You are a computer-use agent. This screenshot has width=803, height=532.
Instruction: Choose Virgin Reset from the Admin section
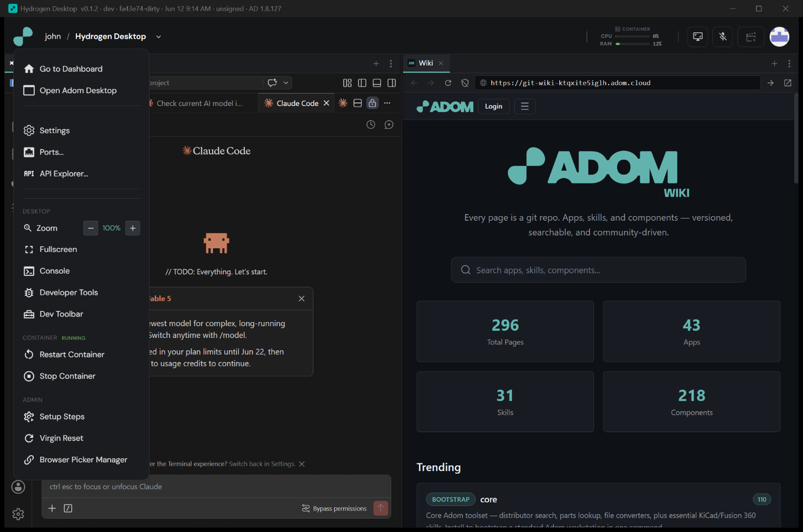[x=81, y=438]
